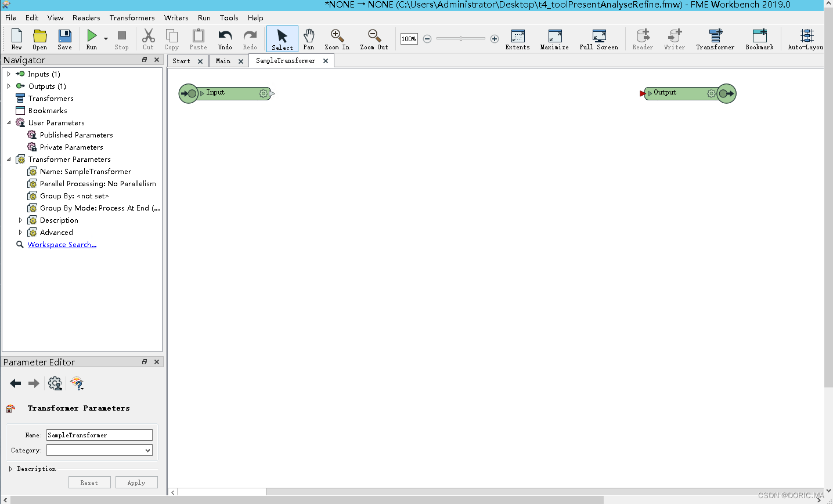Screen dimensions: 833x504
Task: Open the Category dropdown
Action: (x=99, y=450)
